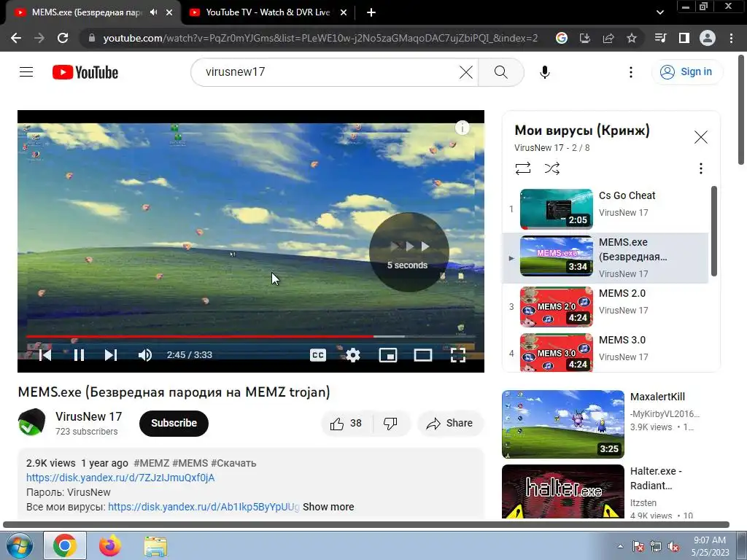The image size is (747, 560).
Task: Select the MEMS.exe browser tab
Action: click(x=86, y=12)
